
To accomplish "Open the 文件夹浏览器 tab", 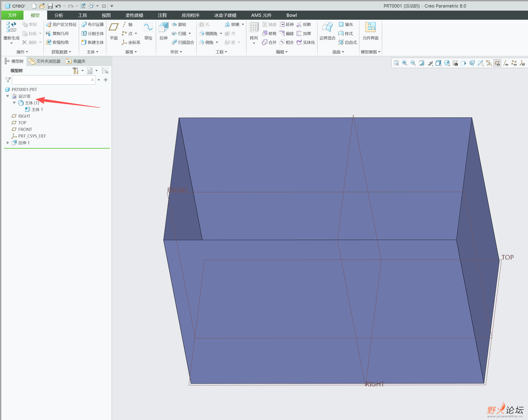I will 45,61.
